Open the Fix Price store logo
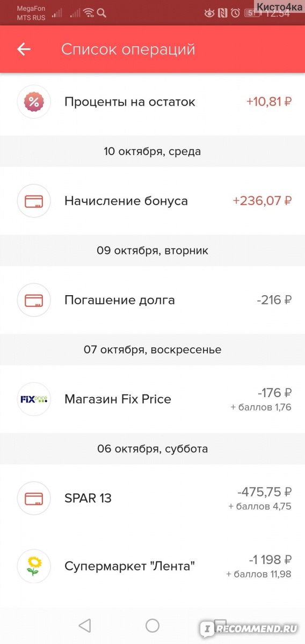Viewport: 305px width, 644px height. click(34, 399)
